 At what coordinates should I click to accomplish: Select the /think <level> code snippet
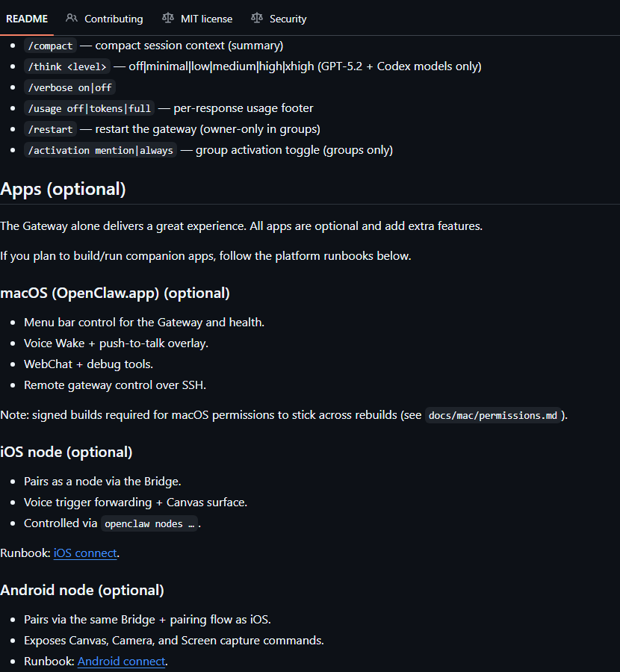tap(67, 66)
